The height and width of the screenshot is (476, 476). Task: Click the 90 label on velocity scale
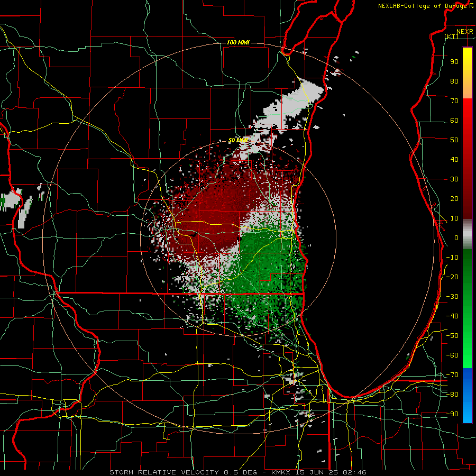coord(454,62)
